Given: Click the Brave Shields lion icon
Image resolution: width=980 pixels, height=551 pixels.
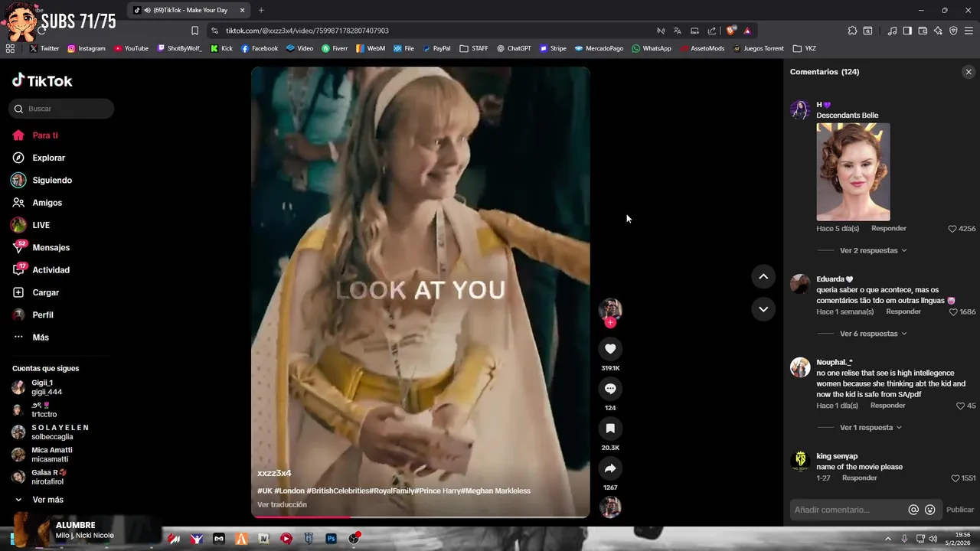Looking at the screenshot, I should pos(731,31).
